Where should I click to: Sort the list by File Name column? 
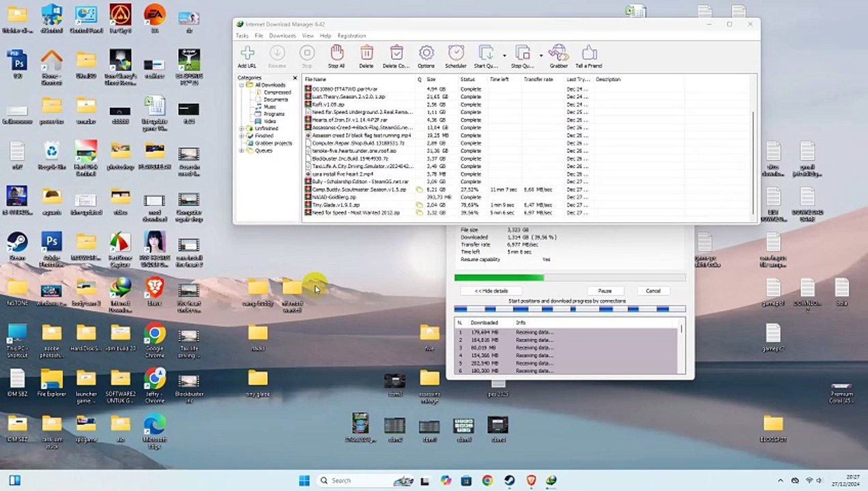click(359, 79)
